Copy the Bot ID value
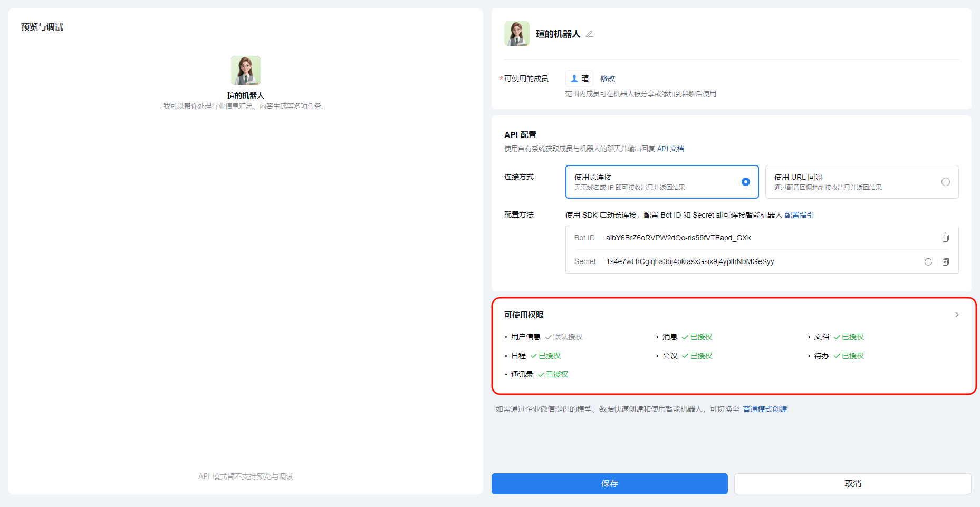The height and width of the screenshot is (507, 980). 945,238
